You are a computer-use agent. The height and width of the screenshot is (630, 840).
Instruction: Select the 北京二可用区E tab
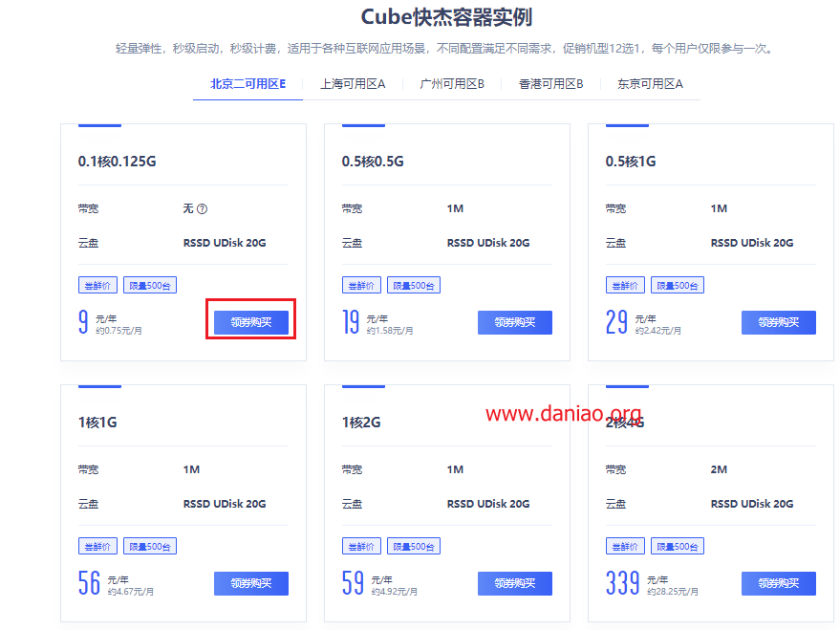[x=248, y=84]
